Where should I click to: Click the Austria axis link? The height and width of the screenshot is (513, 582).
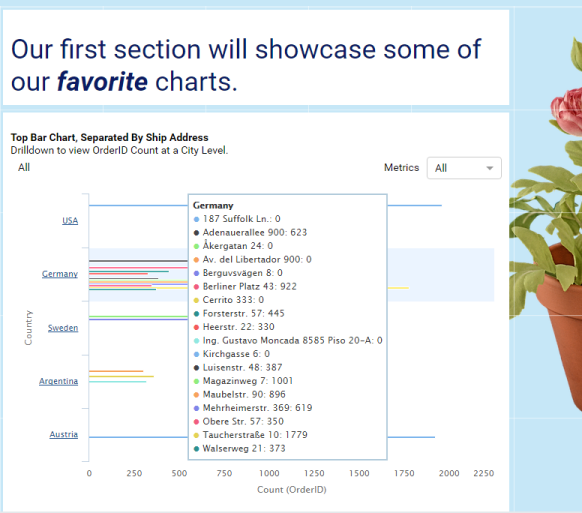coord(64,434)
